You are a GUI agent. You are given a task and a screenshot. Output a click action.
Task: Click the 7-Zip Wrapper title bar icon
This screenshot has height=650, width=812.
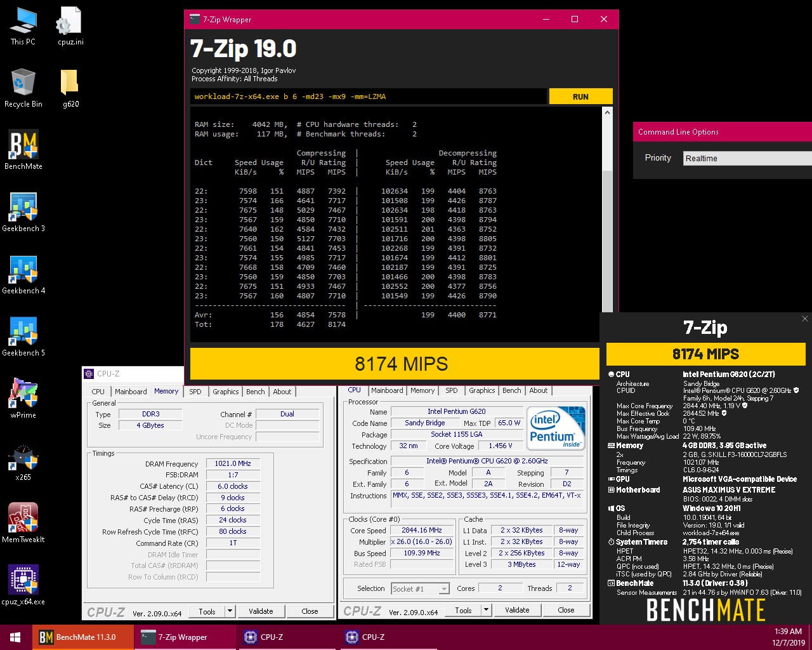click(195, 20)
